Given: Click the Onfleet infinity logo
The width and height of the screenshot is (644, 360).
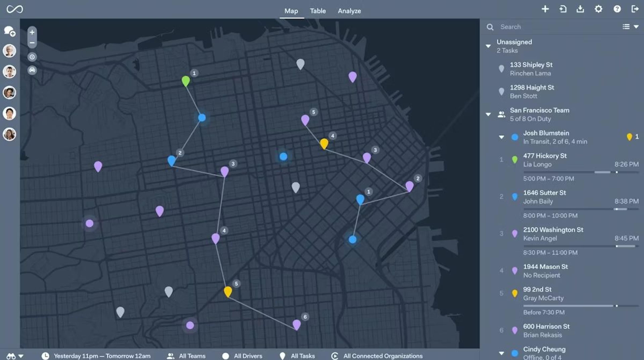Looking at the screenshot, I should pyautogui.click(x=15, y=9).
